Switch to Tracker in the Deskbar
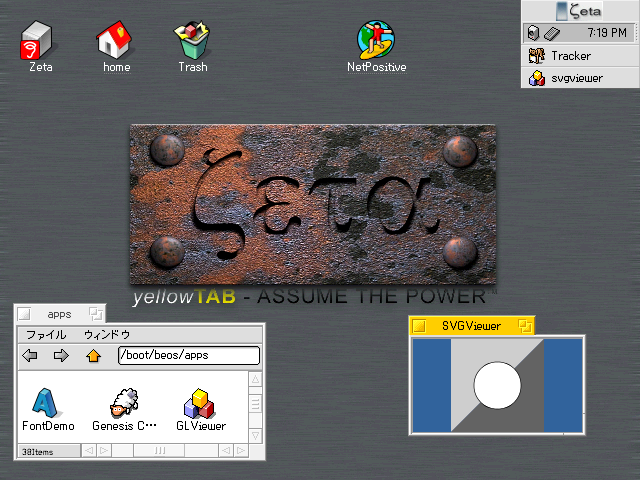Screen dimensions: 640x480 tap(580, 56)
